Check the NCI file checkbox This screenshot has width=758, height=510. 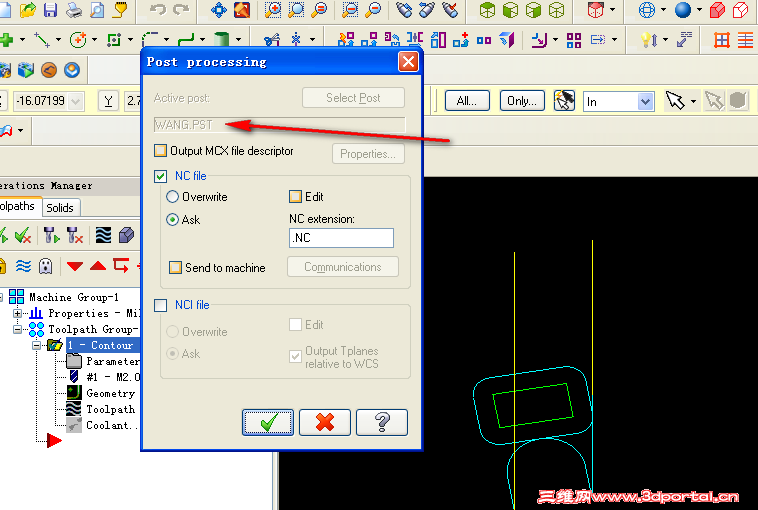tap(160, 306)
